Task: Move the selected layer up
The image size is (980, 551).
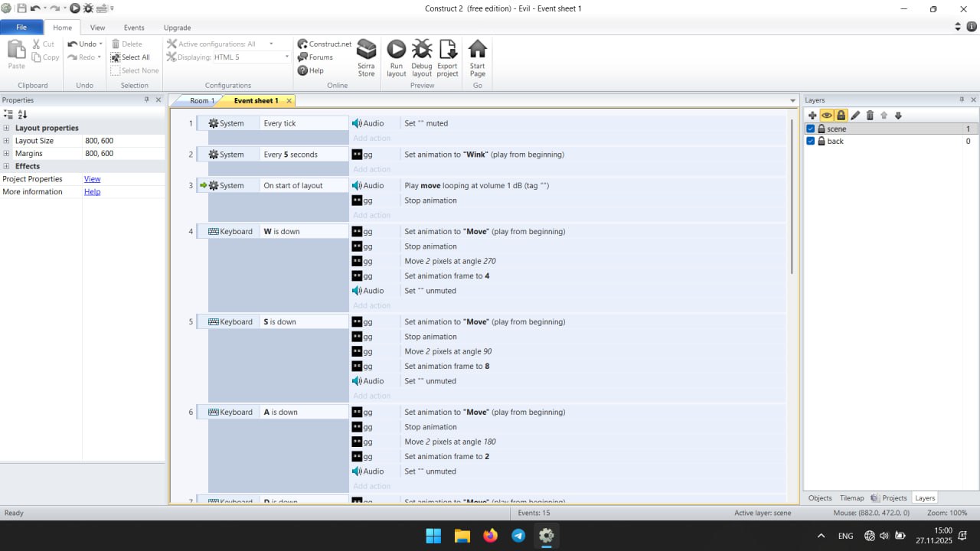Action: pos(884,116)
